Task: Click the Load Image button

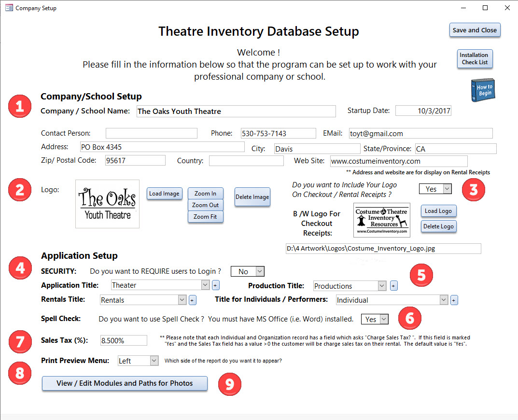Action: coord(164,194)
